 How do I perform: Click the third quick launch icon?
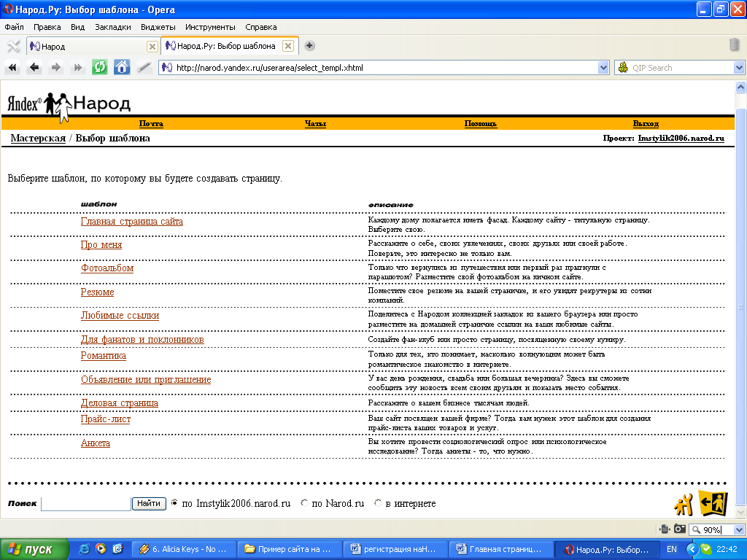(117, 549)
